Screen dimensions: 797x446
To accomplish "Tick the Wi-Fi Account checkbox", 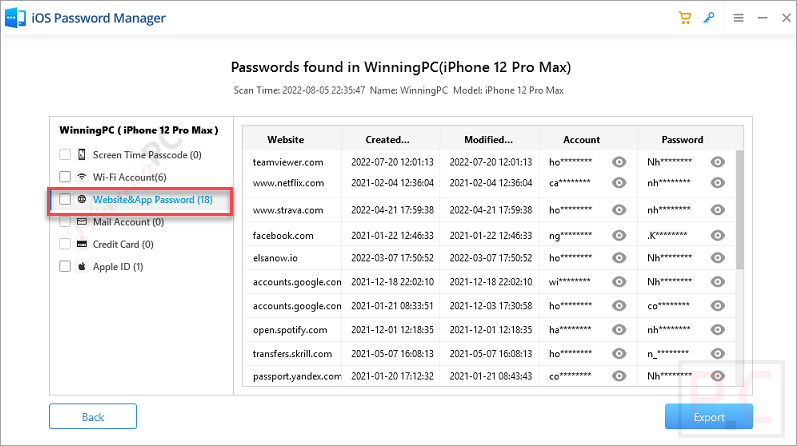I will (65, 176).
